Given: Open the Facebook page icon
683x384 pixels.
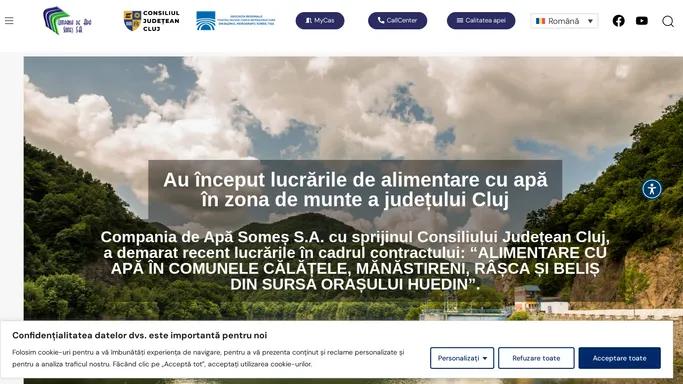Looking at the screenshot, I should click(619, 20).
